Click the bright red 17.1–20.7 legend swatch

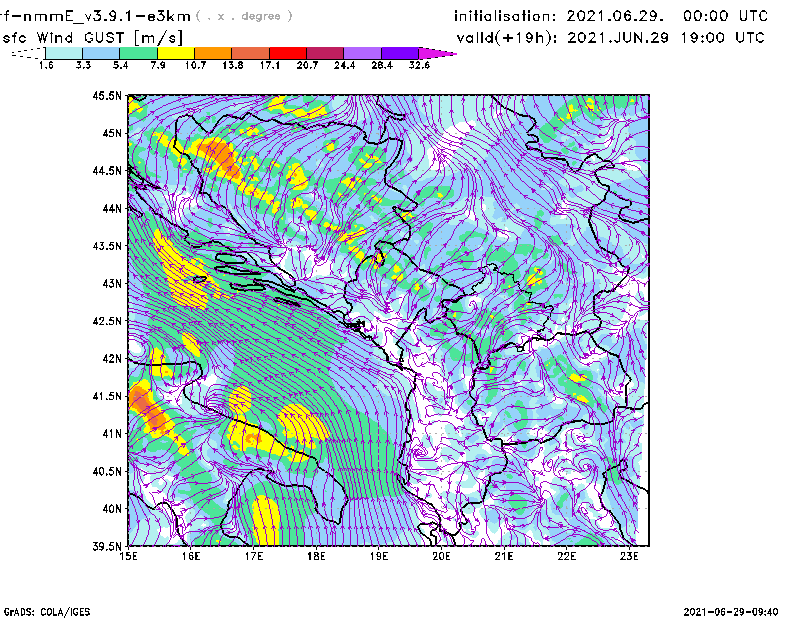(x=288, y=53)
